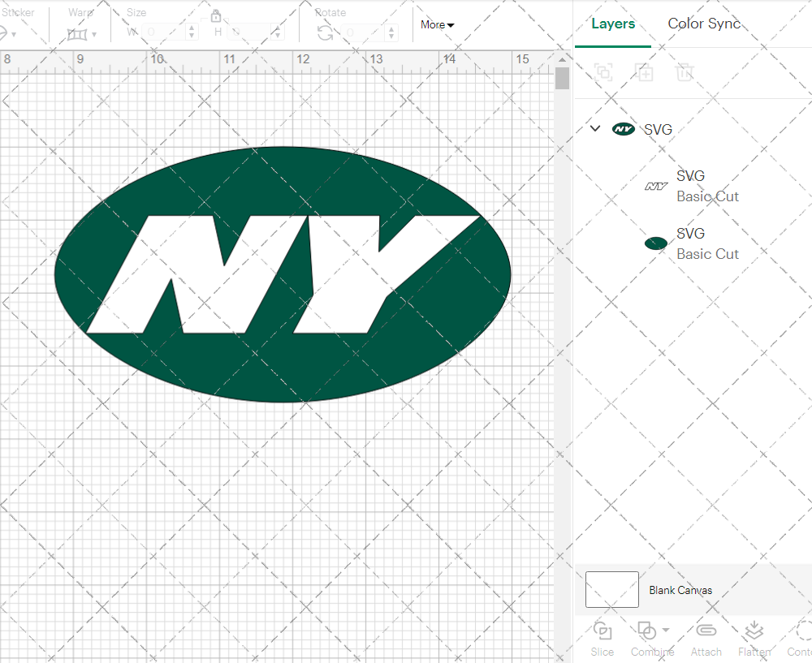Click the Blank Canvas color swatch
This screenshot has height=663, width=812.
[611, 590]
